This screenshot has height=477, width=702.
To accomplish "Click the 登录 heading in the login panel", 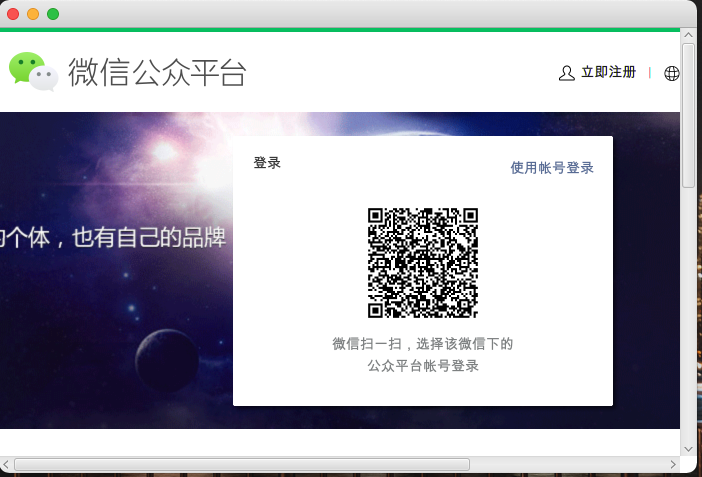I will coord(267,163).
